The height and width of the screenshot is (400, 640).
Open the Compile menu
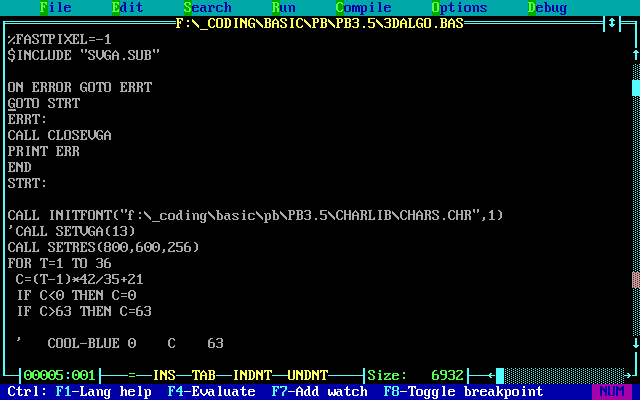tap(363, 7)
